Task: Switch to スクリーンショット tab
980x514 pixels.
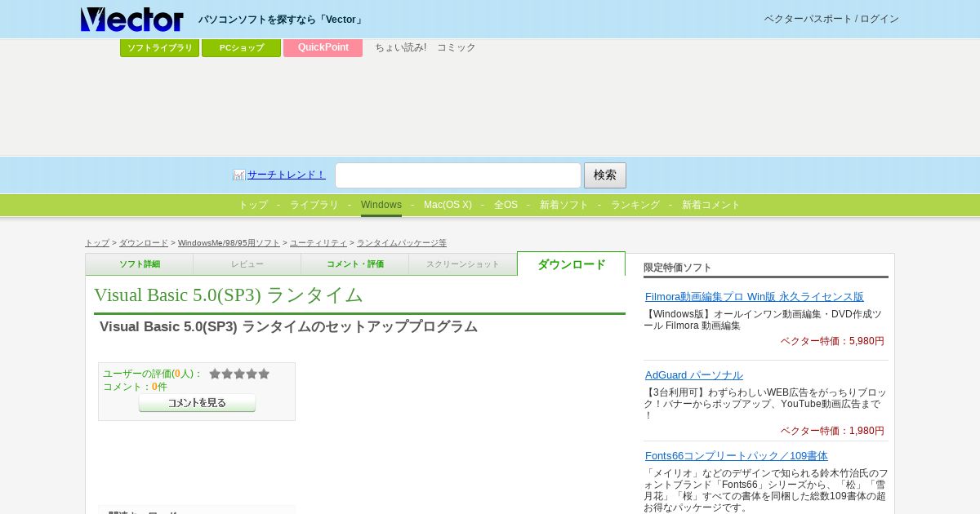Action: (x=463, y=264)
